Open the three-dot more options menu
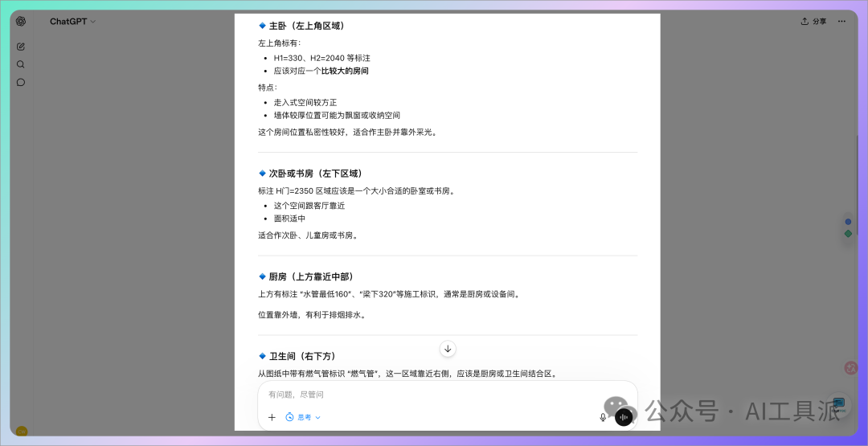 pyautogui.click(x=841, y=22)
